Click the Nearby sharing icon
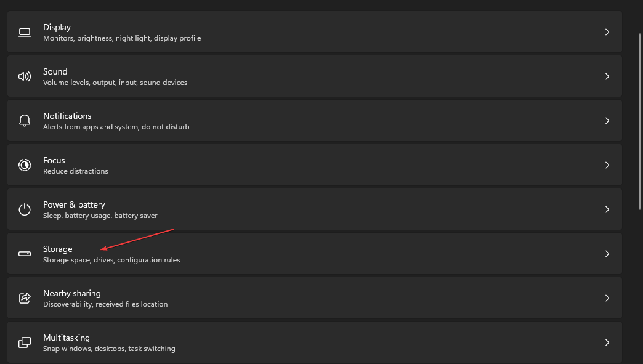The image size is (643, 364). pyautogui.click(x=25, y=297)
